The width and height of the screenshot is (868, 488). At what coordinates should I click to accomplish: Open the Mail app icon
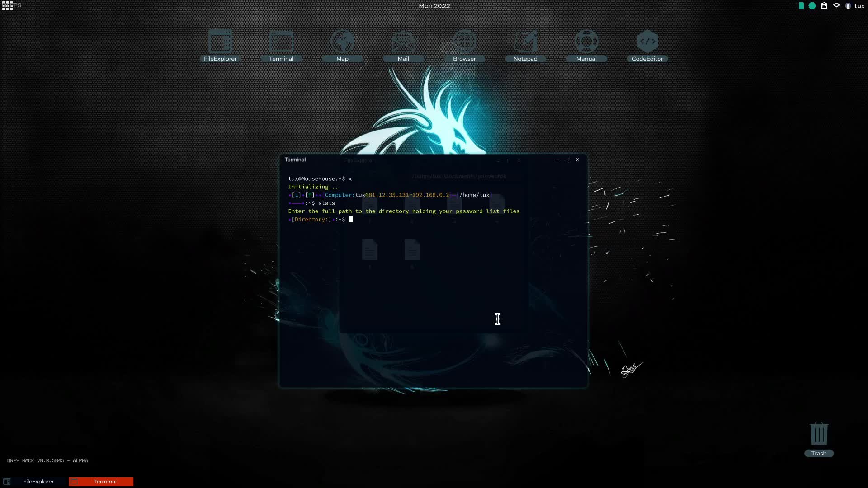click(x=403, y=45)
